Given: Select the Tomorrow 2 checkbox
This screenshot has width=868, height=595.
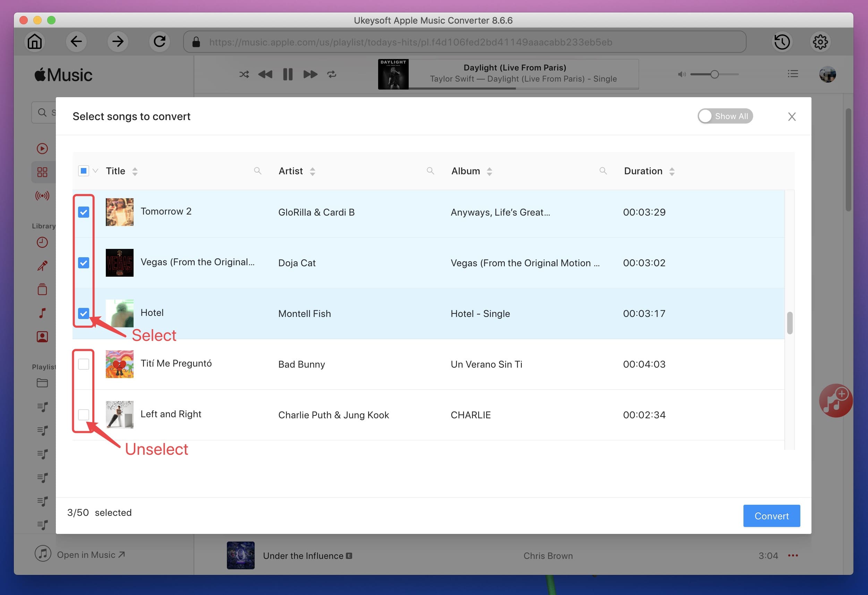Looking at the screenshot, I should click(x=84, y=212).
